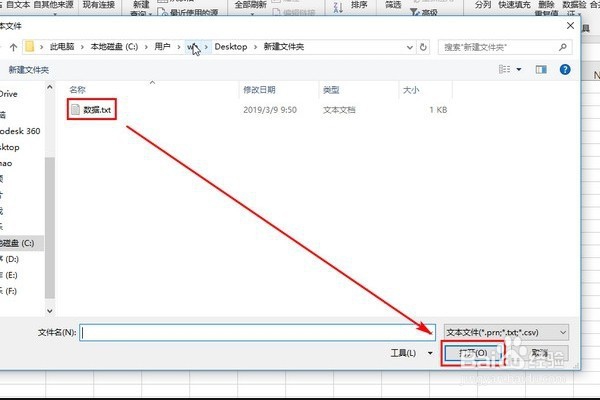Select the (F:) drive in navigation pane
600x400 pixels.
point(10,291)
